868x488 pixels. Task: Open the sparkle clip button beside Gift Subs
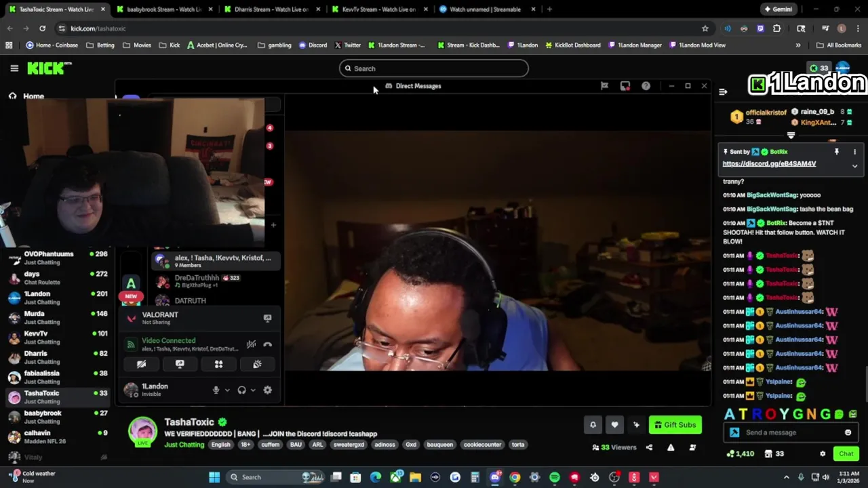coord(636,425)
